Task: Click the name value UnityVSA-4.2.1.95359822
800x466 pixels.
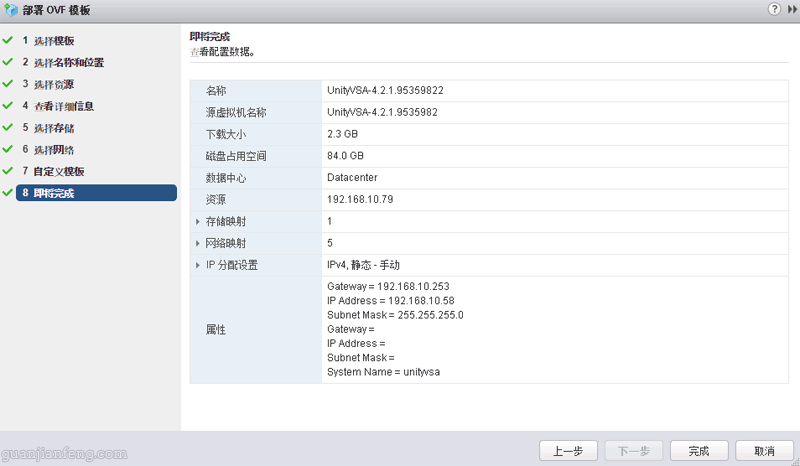Action: (385, 91)
